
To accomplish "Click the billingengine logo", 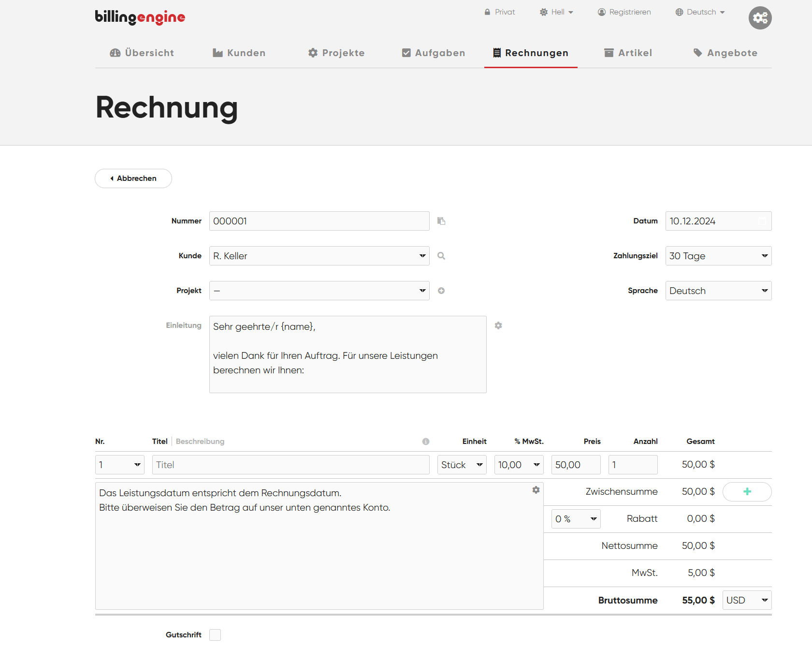I will 140,17.
